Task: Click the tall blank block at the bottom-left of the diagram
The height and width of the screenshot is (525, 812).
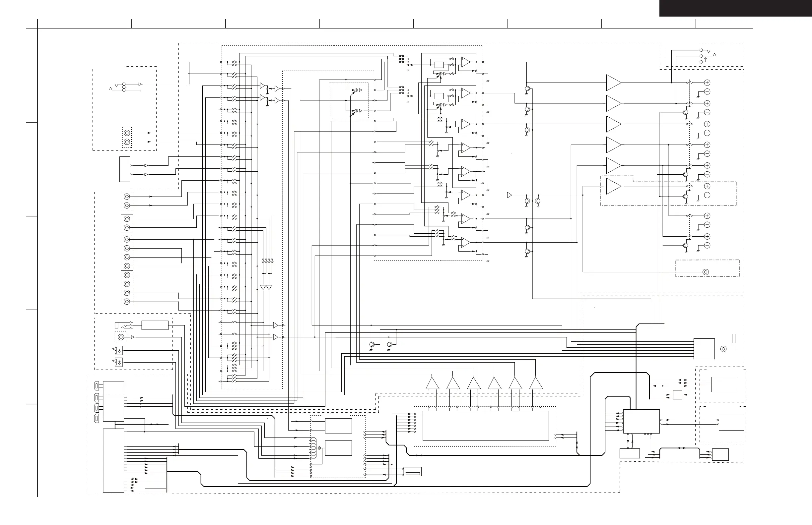Action: point(113,461)
